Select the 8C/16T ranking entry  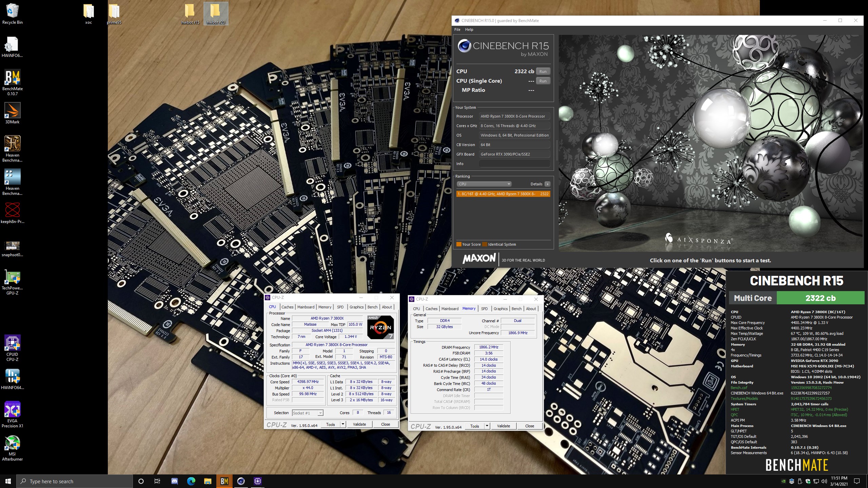pos(503,194)
